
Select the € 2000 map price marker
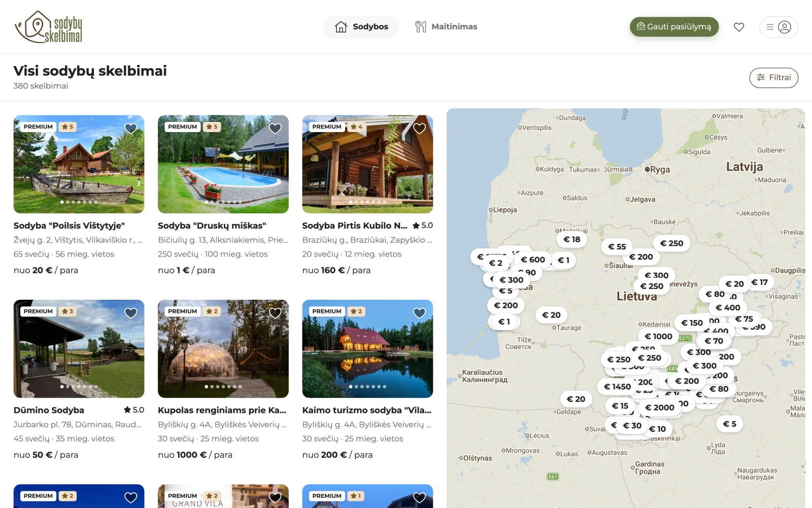660,407
